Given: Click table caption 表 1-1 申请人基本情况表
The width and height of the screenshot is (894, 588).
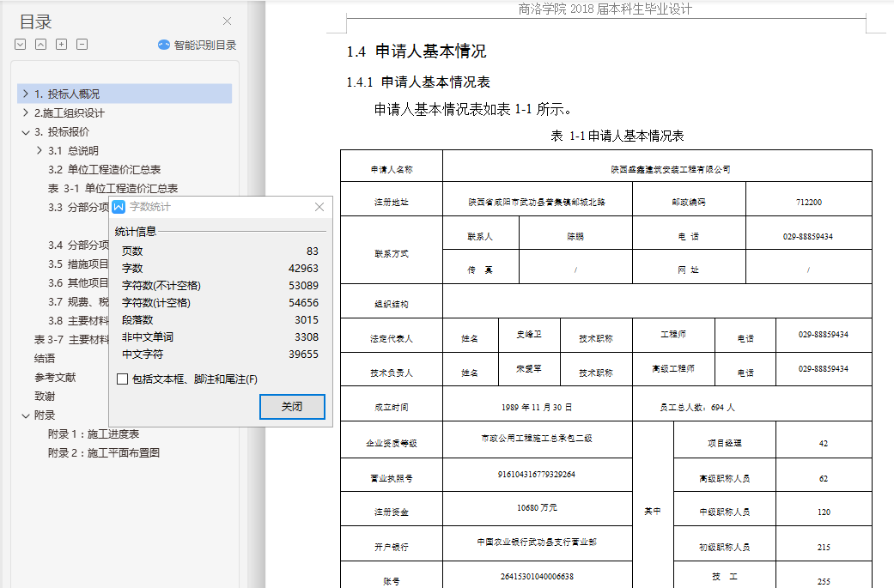Looking at the screenshot, I should point(617,136).
